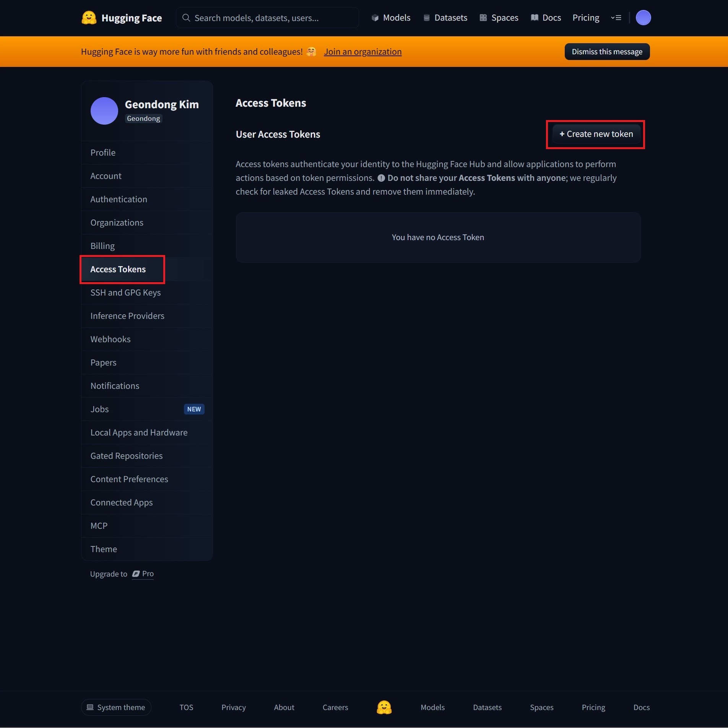The image size is (728, 728).
Task: Click the hugging emoji in the banner
Action: [312, 52]
